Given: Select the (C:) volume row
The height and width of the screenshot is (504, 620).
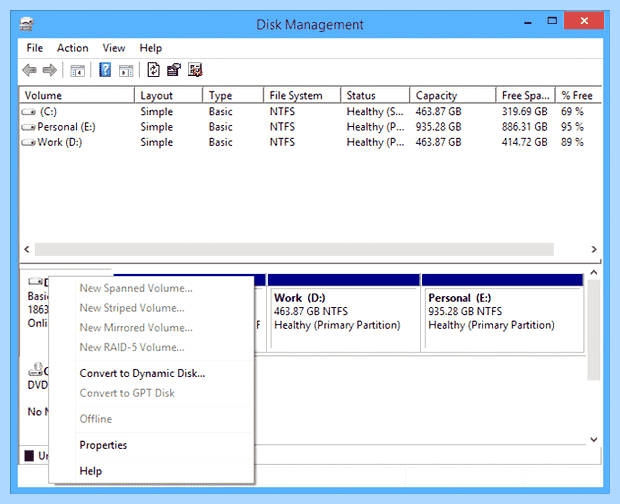Looking at the screenshot, I should [310, 111].
